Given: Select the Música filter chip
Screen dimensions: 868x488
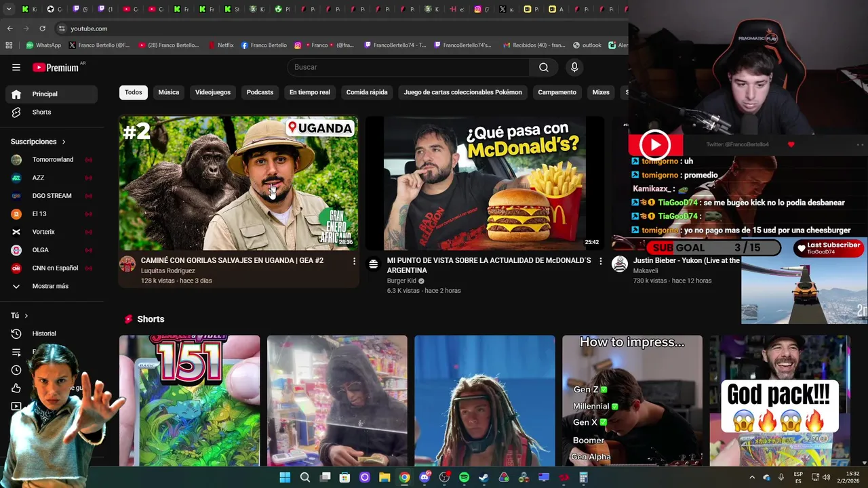Looking at the screenshot, I should coord(169,92).
